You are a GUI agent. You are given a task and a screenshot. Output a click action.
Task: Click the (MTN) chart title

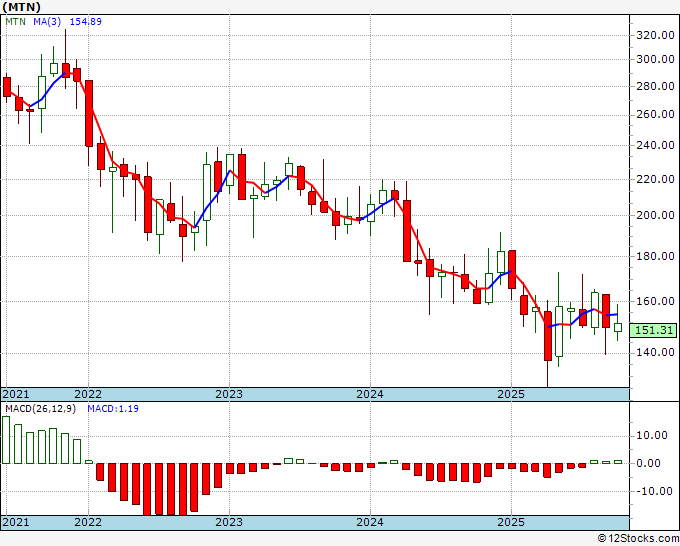pos(21,7)
